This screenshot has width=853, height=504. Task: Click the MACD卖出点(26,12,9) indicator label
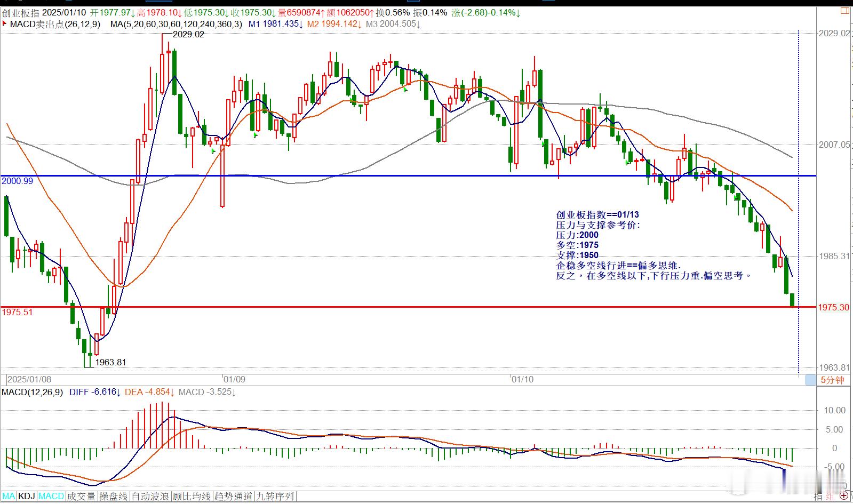coord(55,24)
